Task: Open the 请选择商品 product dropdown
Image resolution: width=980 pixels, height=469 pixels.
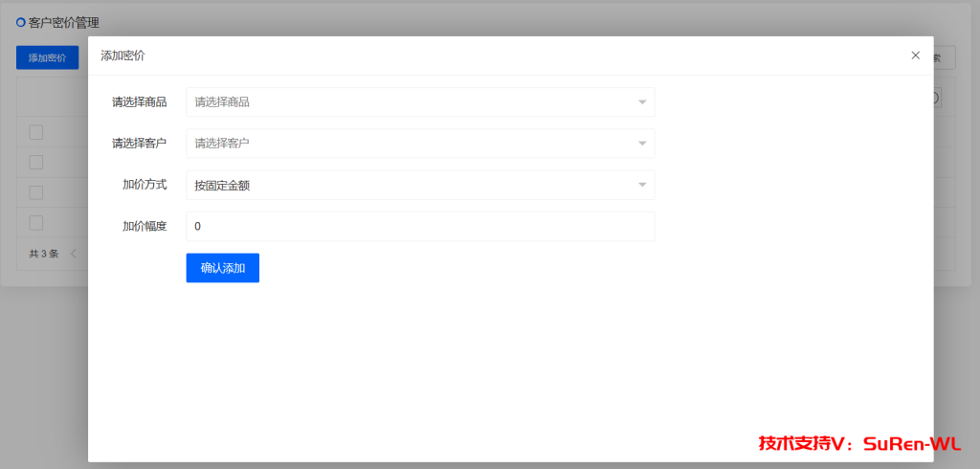Action: click(420, 101)
